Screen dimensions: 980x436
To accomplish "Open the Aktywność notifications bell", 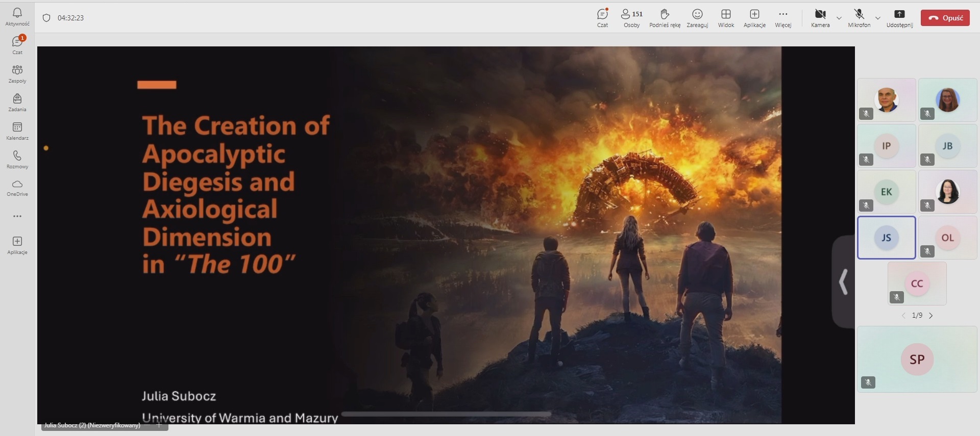I will [x=17, y=16].
